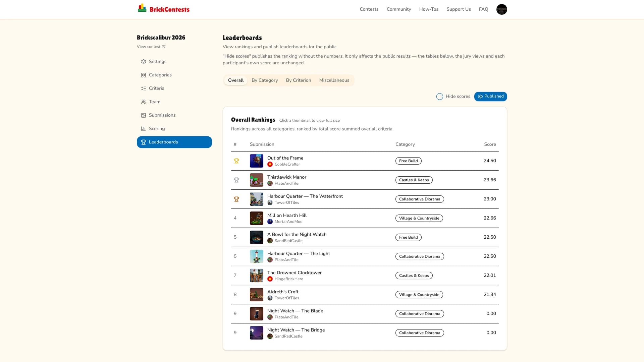The height and width of the screenshot is (362, 644).
Task: Click the score 24.50
Action: pos(490,161)
